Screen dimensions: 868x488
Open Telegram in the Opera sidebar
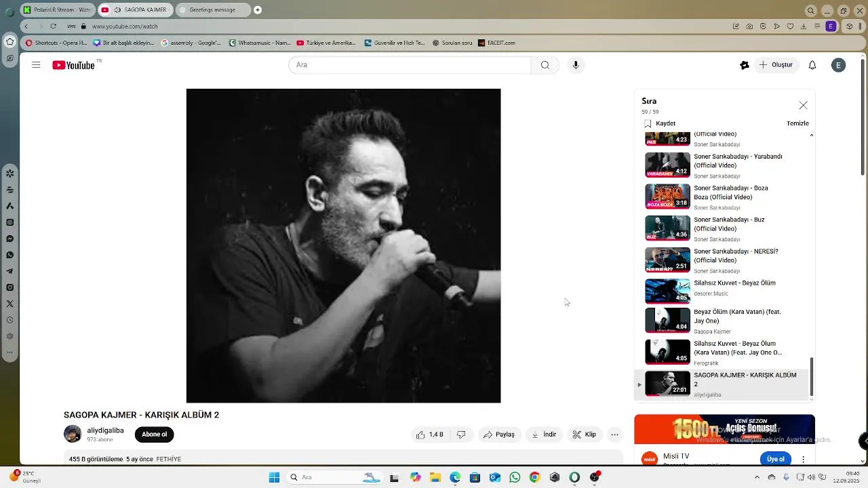tap(9, 271)
